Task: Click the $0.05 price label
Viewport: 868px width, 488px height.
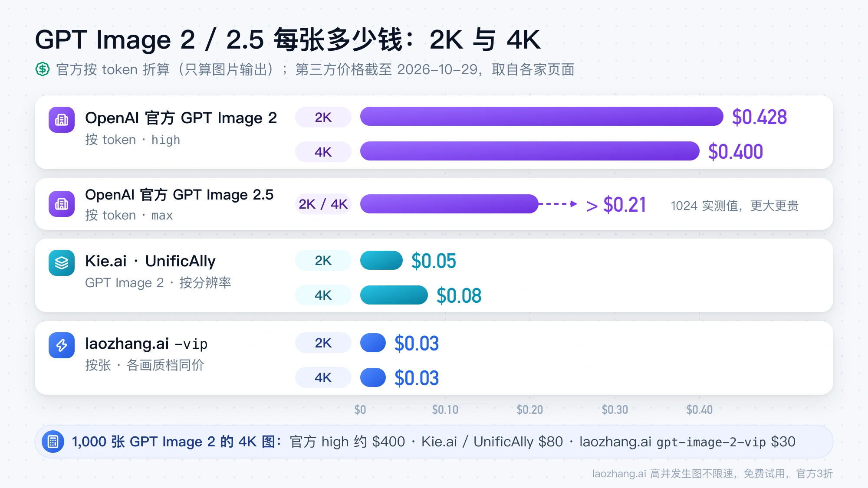Action: point(434,261)
